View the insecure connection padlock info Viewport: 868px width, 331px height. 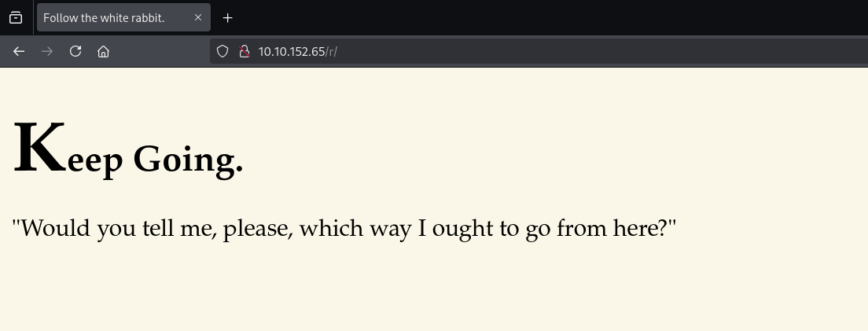(x=244, y=51)
